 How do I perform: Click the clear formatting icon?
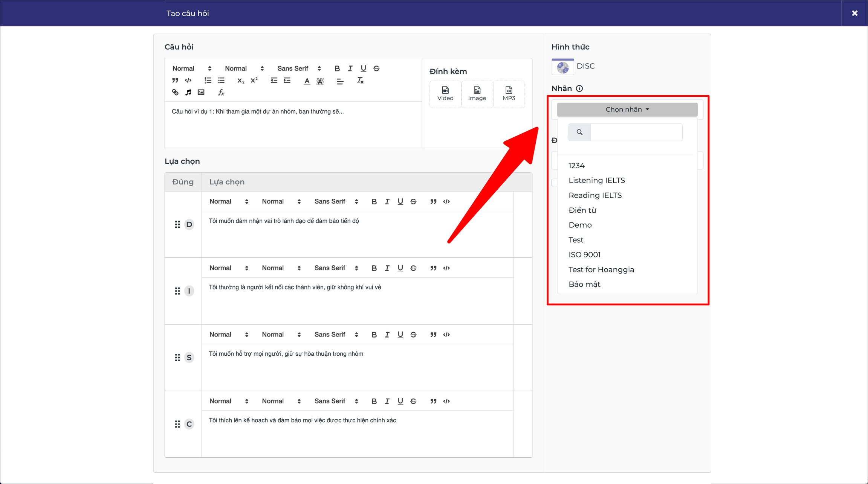tap(360, 81)
